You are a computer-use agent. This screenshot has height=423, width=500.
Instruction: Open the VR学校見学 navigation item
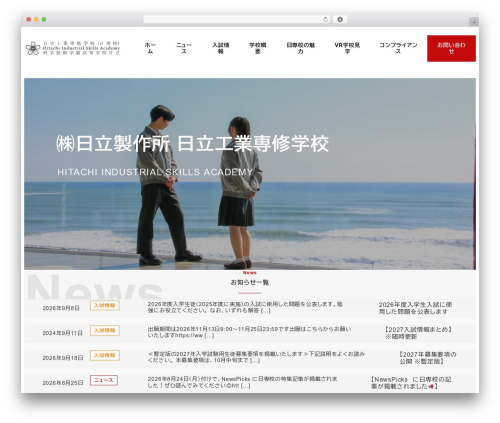(347, 48)
